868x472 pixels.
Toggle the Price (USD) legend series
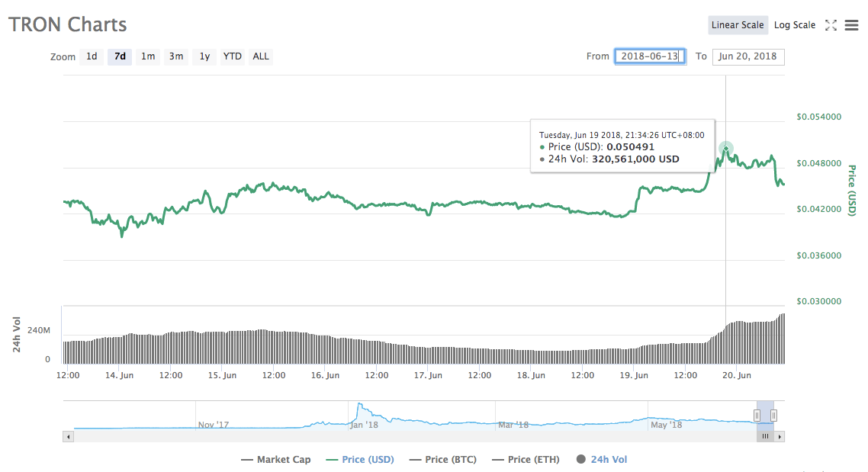tap(360, 459)
